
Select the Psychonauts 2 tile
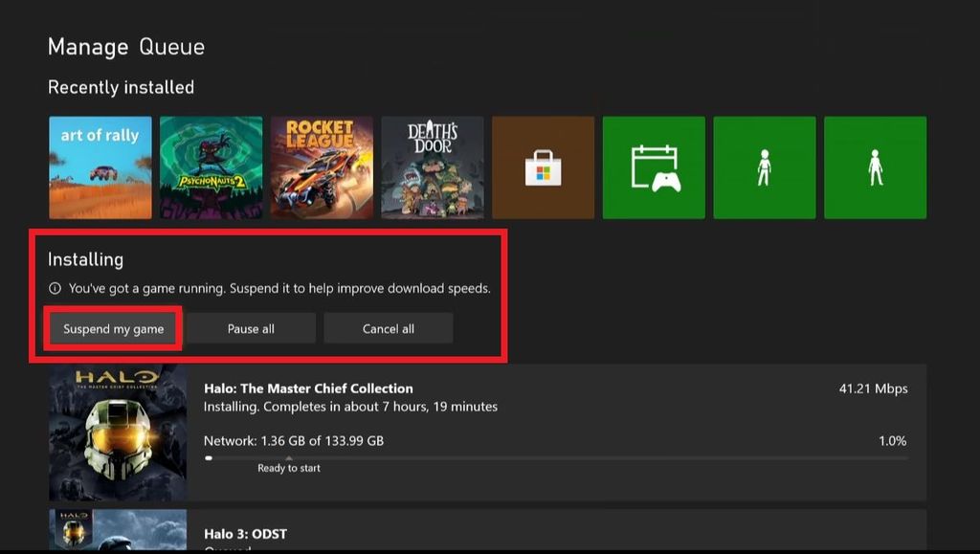211,166
